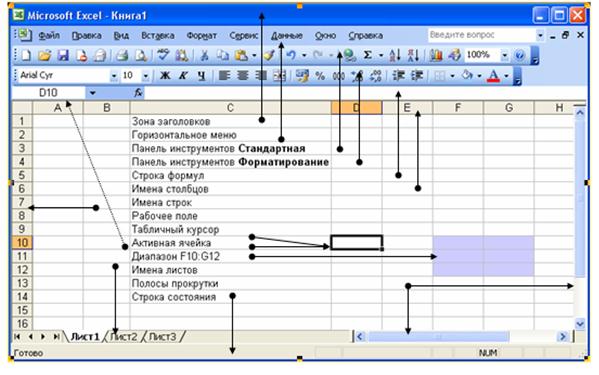
Task: Switch to the Лист3 sheet tab
Action: click(163, 337)
